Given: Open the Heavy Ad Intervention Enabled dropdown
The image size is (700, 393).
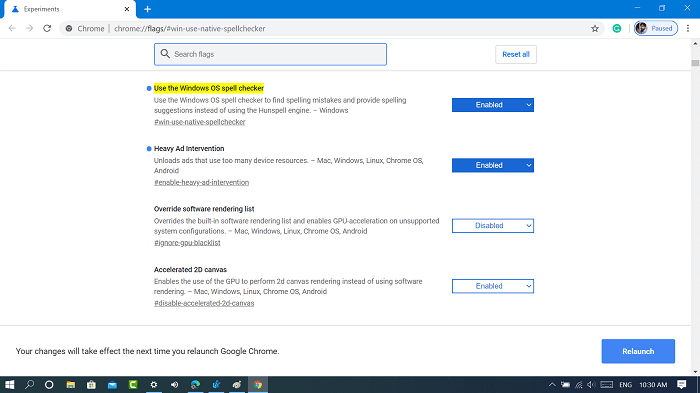Looking at the screenshot, I should pos(492,165).
